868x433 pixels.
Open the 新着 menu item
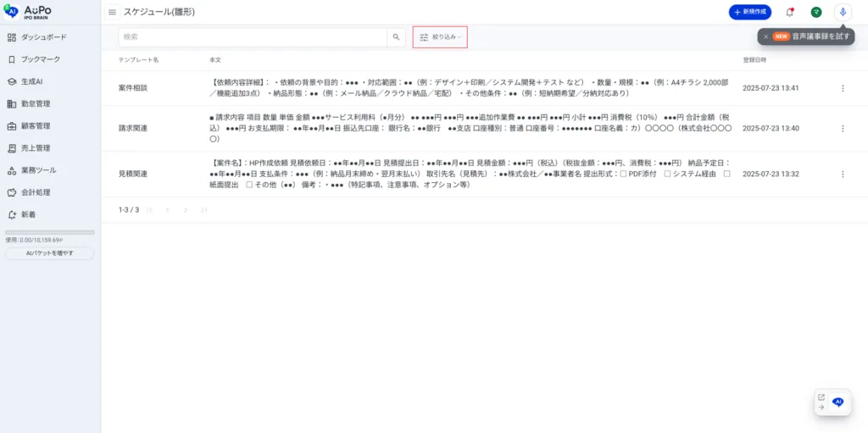[x=50, y=214]
